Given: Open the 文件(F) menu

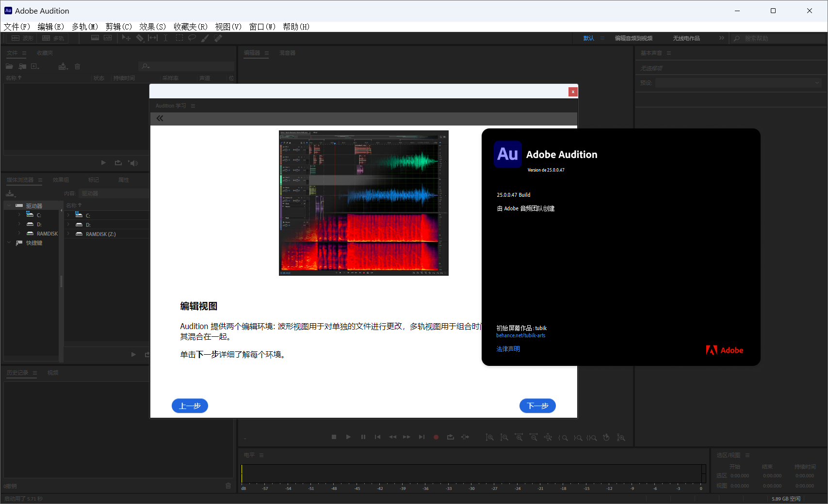Looking at the screenshot, I should point(17,27).
